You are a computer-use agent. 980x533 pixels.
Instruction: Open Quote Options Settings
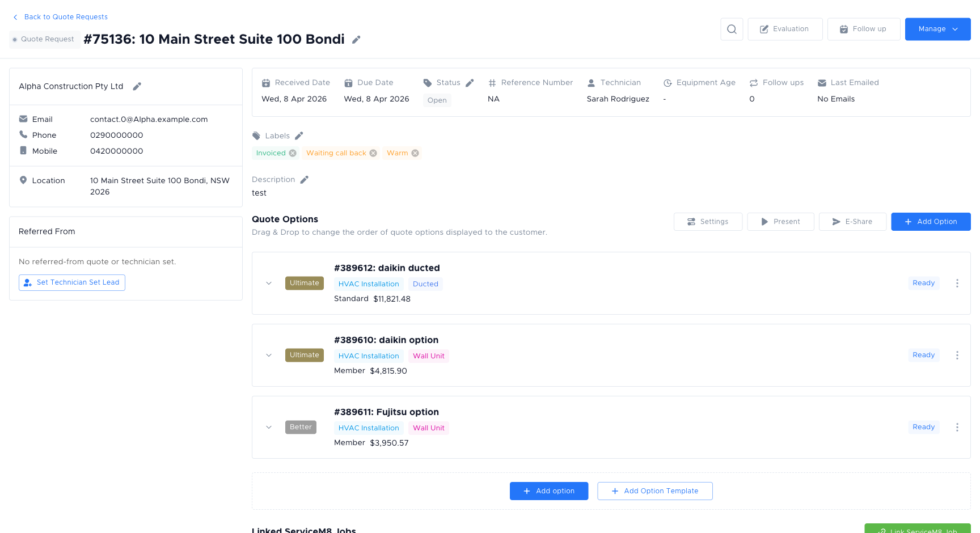pyautogui.click(x=708, y=222)
